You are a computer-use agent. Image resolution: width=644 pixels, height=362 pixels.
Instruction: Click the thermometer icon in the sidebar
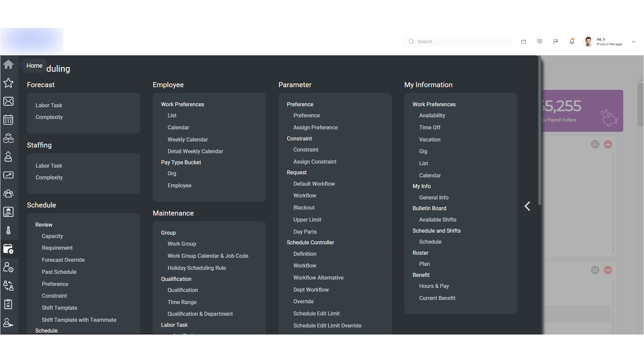pos(8,230)
